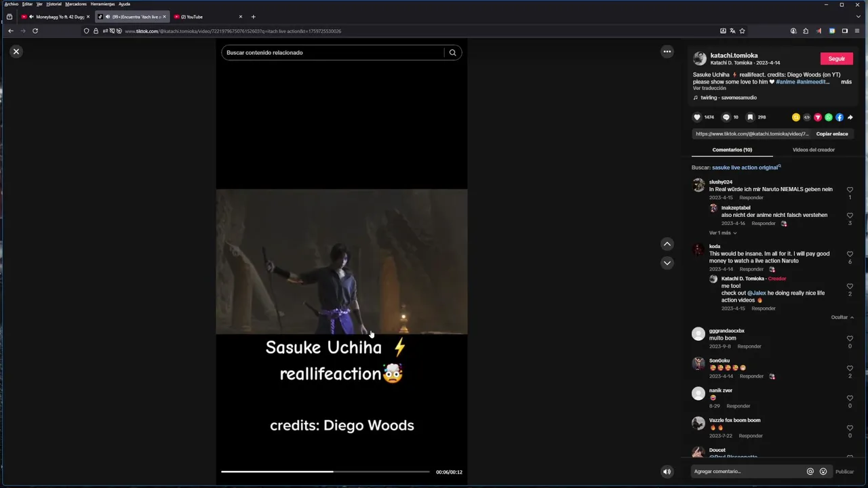Open Historial menu
Screen dimensions: 868x488
54,4
